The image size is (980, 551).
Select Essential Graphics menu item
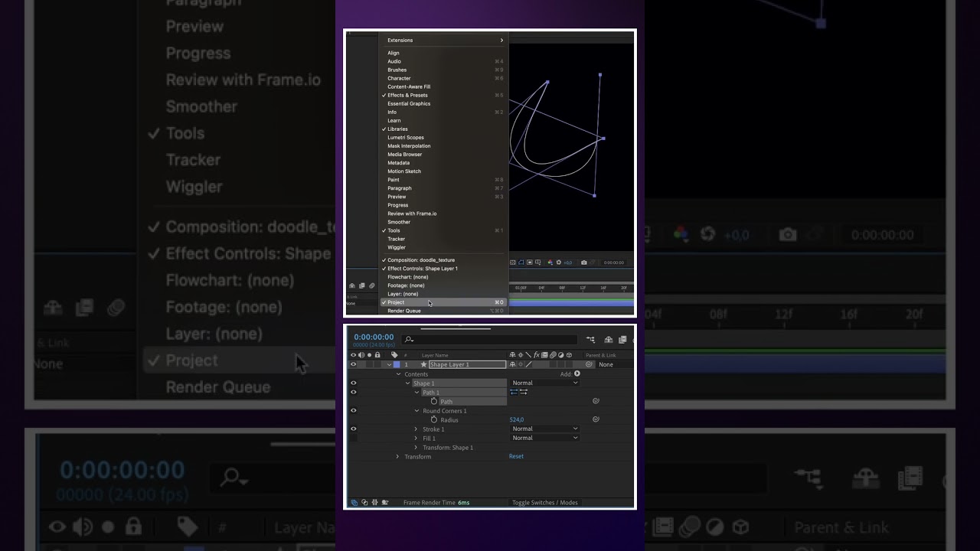point(444,103)
